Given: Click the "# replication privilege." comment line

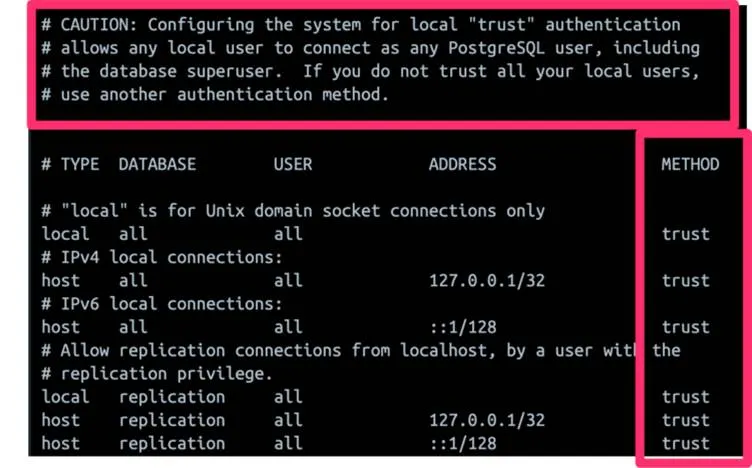Looking at the screenshot, I should coord(157,373).
